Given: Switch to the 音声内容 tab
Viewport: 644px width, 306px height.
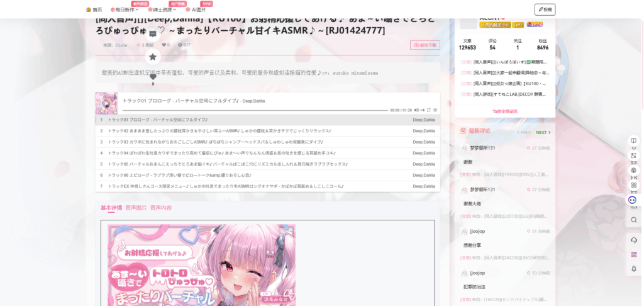Looking at the screenshot, I should point(161,208).
